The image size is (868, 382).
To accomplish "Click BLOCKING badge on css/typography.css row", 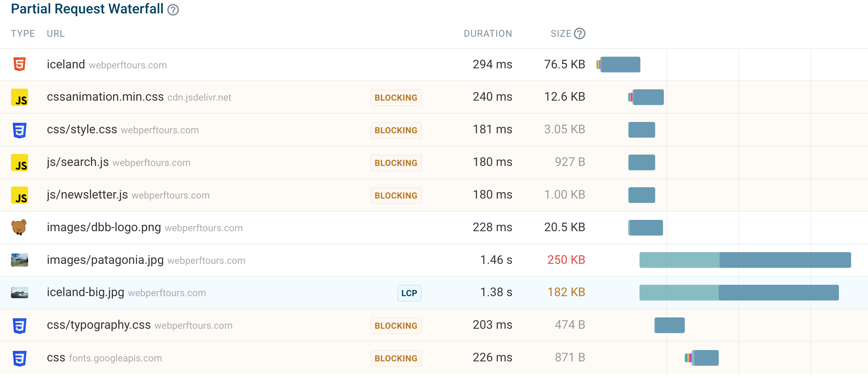I will [x=396, y=326].
